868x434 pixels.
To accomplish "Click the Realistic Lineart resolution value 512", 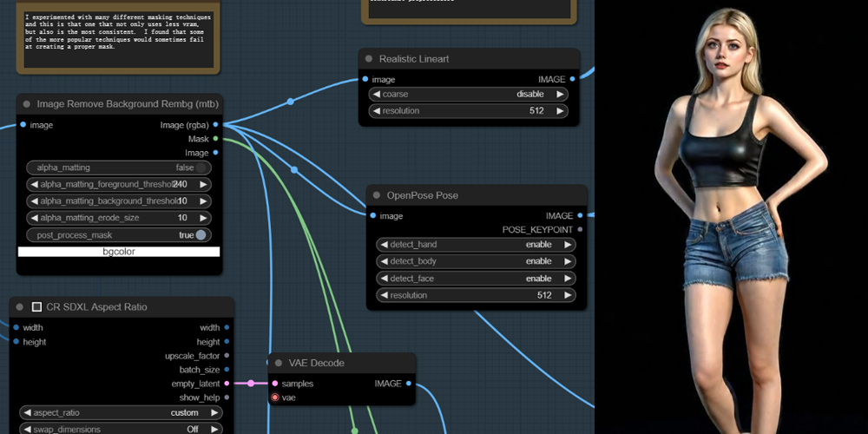I will click(x=536, y=111).
